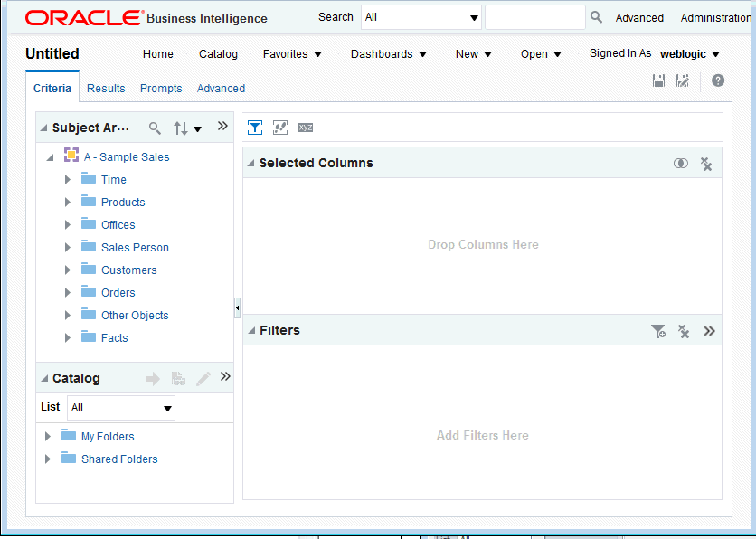
Task: Open the Catalog List All dropdown
Action: click(x=121, y=408)
